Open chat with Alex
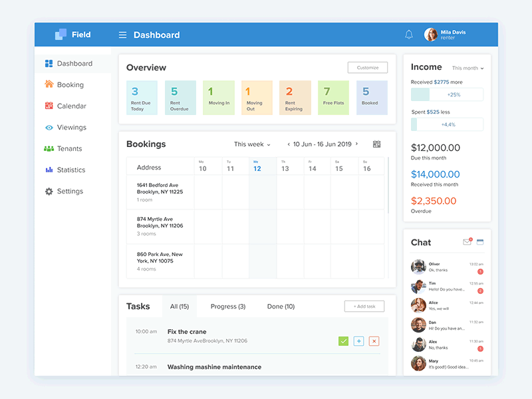This screenshot has height=399, width=532. click(447, 344)
